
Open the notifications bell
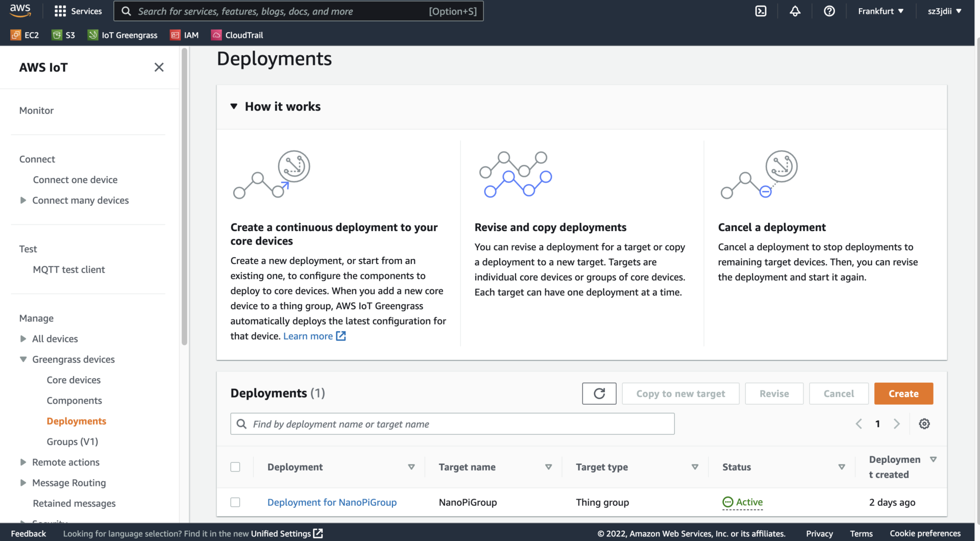(795, 11)
